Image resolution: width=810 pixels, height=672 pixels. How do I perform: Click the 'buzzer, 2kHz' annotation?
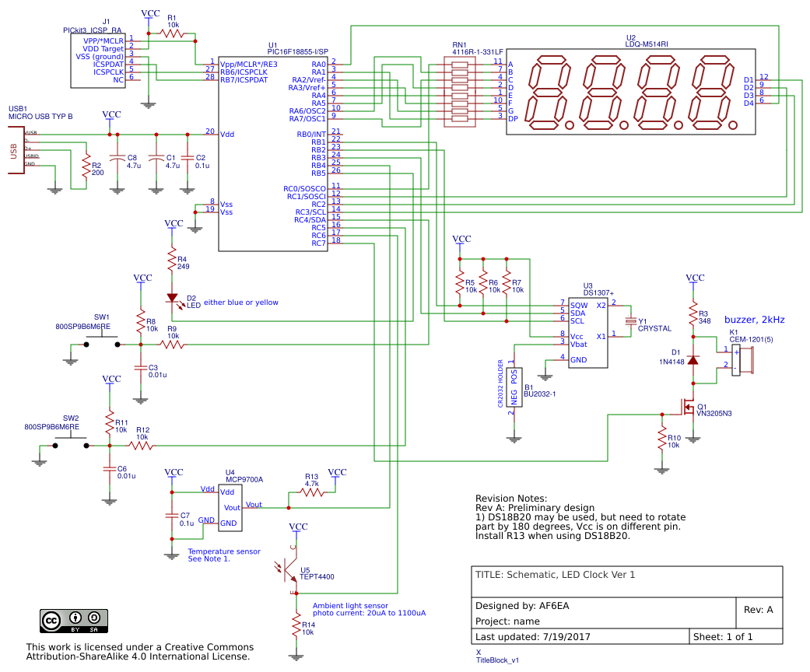click(x=754, y=320)
